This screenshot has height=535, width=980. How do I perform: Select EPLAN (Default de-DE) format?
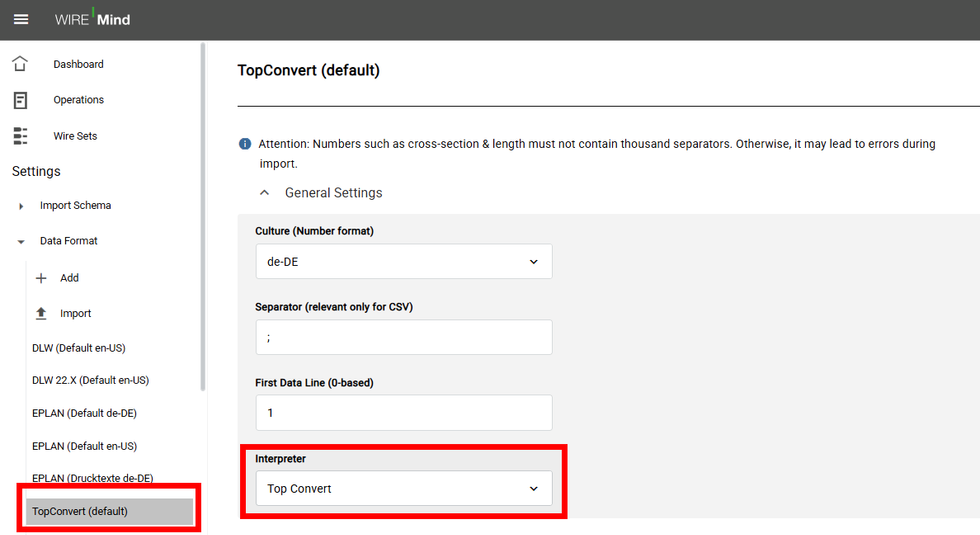coord(84,413)
